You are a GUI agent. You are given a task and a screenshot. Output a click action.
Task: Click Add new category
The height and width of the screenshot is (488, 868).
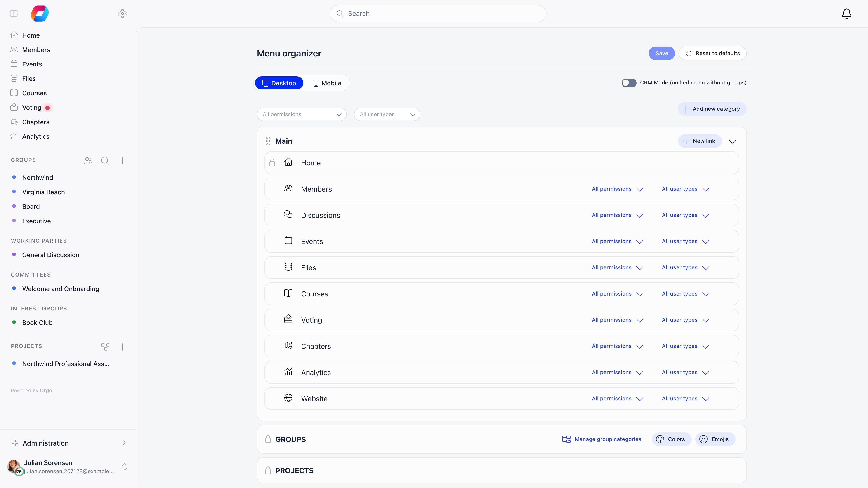(x=712, y=109)
